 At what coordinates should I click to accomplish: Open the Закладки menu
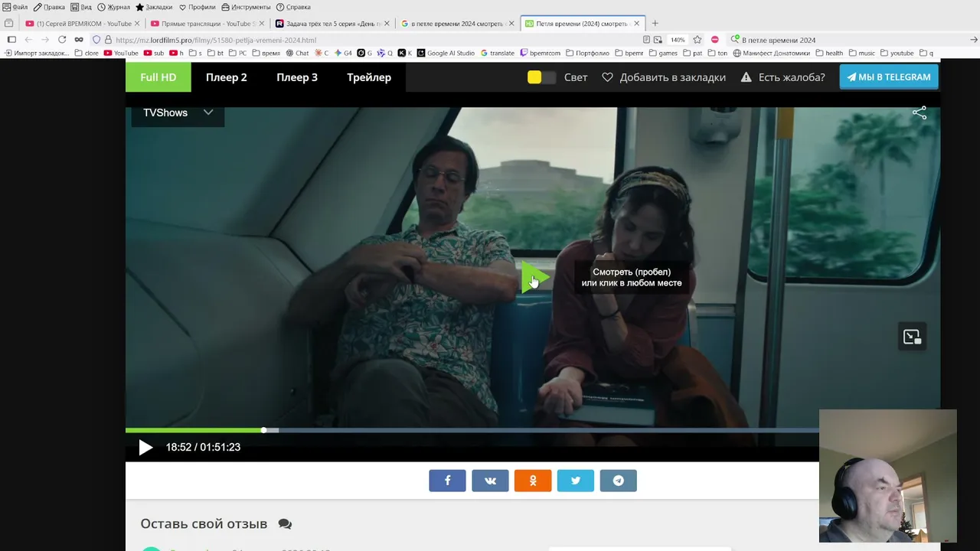tap(154, 7)
